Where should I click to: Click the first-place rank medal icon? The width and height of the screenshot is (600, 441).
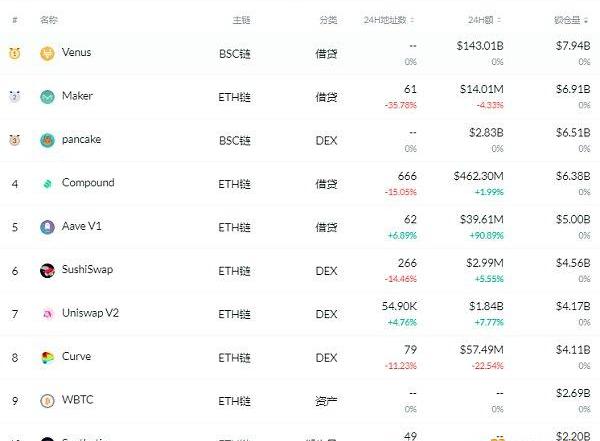14,53
